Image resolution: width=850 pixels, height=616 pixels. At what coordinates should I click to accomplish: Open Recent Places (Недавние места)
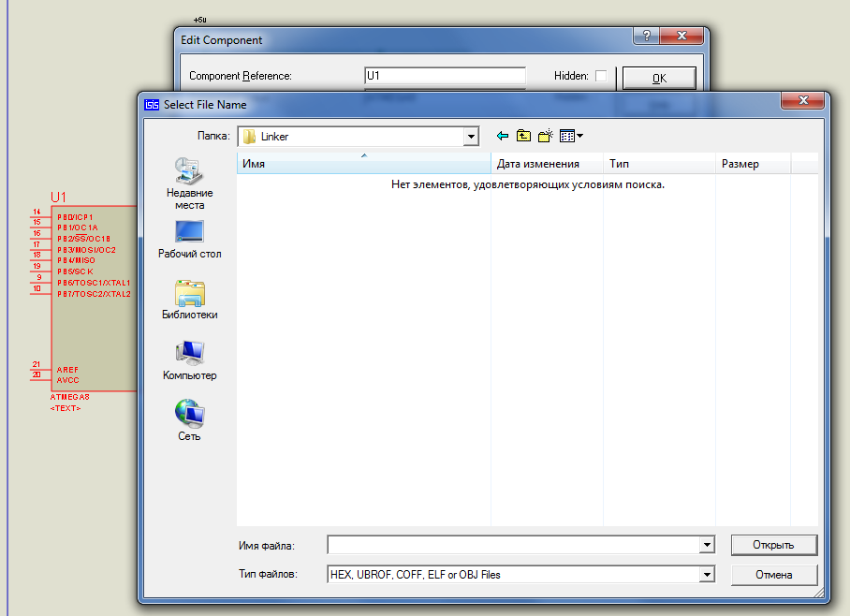189,183
